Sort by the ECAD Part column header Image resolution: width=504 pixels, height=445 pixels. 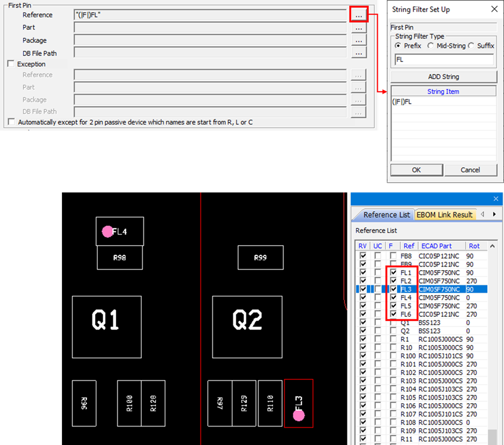click(x=440, y=246)
